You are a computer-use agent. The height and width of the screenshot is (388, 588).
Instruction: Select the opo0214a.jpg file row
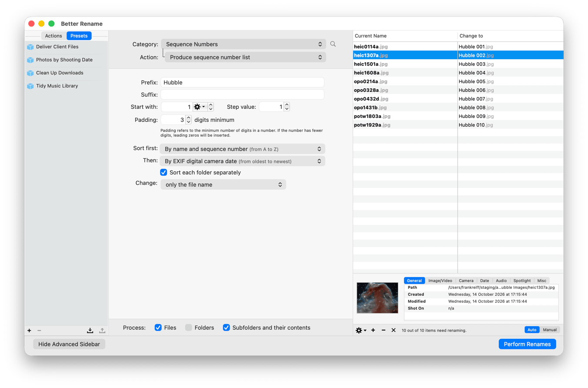pyautogui.click(x=458, y=81)
